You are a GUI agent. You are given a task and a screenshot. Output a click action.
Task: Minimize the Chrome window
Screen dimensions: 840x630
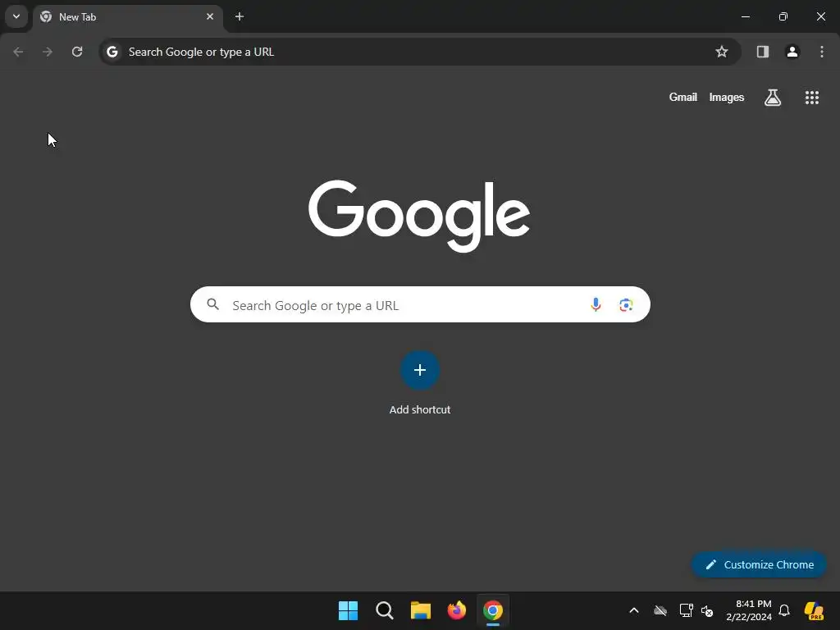tap(745, 16)
